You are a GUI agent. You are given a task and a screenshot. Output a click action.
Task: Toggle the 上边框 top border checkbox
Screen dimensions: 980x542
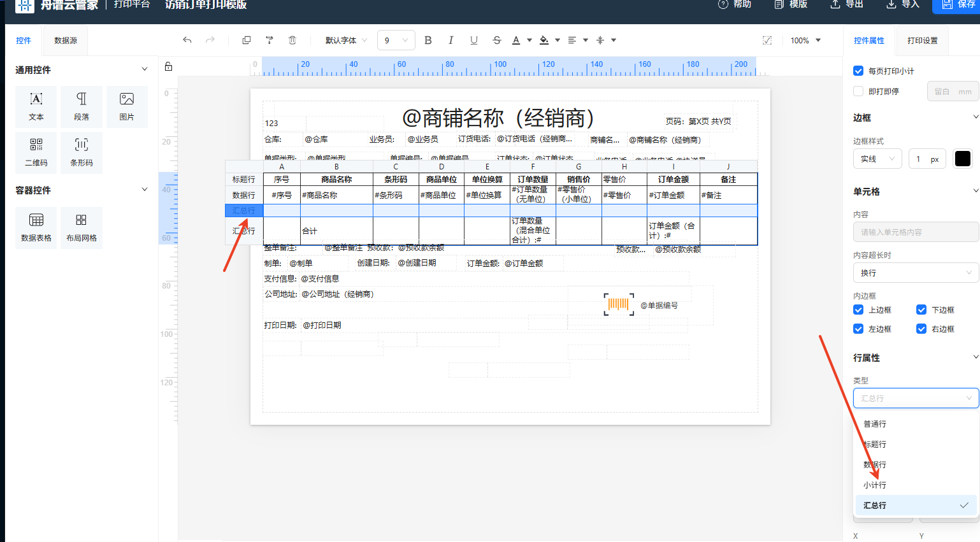(x=858, y=310)
